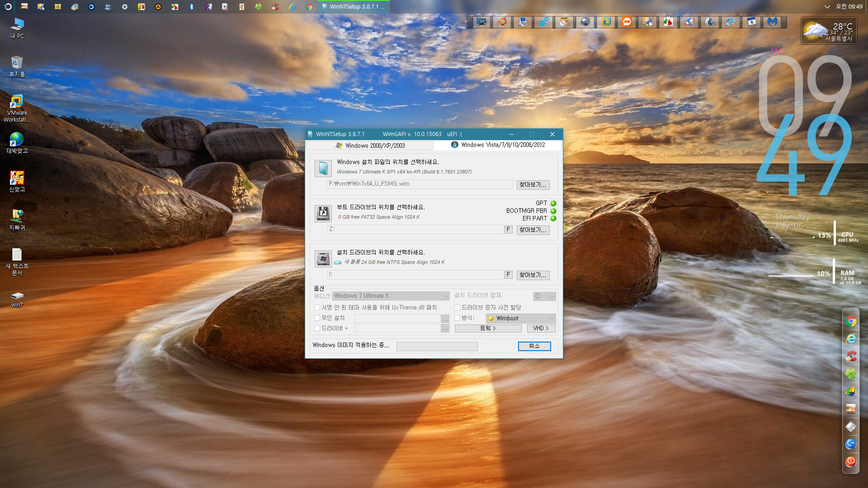Open the Wimboot mode dropdown
Image resolution: width=868 pixels, height=488 pixels.
coord(521,319)
